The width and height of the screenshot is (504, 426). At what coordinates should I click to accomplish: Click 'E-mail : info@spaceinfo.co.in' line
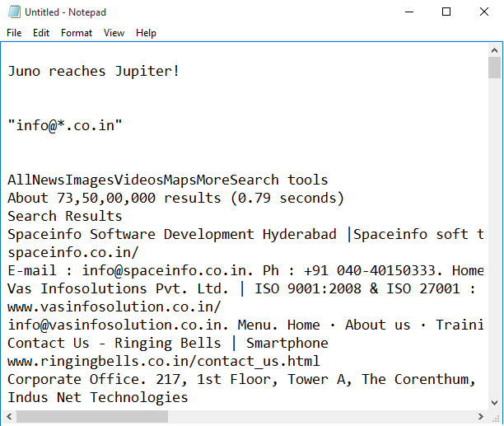245,270
